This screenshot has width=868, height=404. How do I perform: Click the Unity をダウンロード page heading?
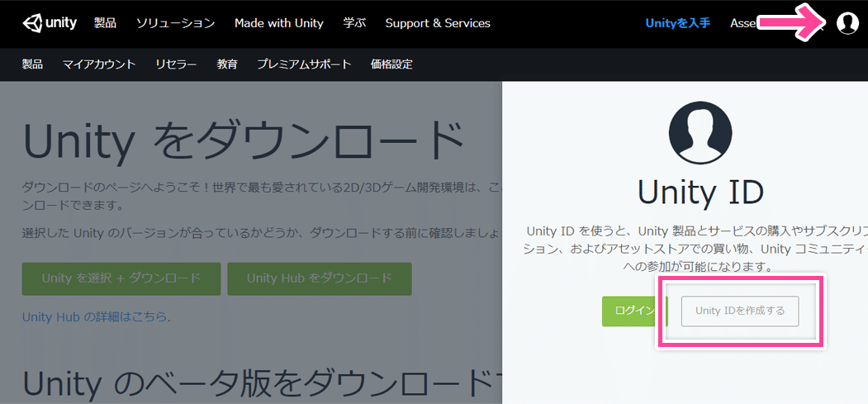(x=243, y=141)
